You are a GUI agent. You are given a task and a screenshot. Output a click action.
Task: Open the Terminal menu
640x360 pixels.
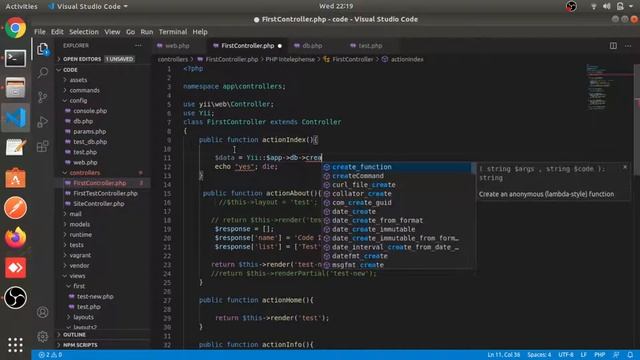pos(173,32)
